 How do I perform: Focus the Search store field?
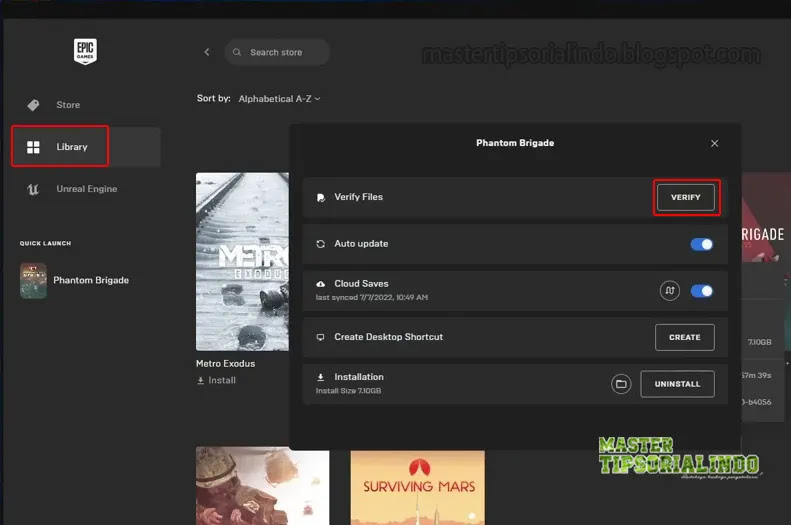pyautogui.click(x=277, y=52)
